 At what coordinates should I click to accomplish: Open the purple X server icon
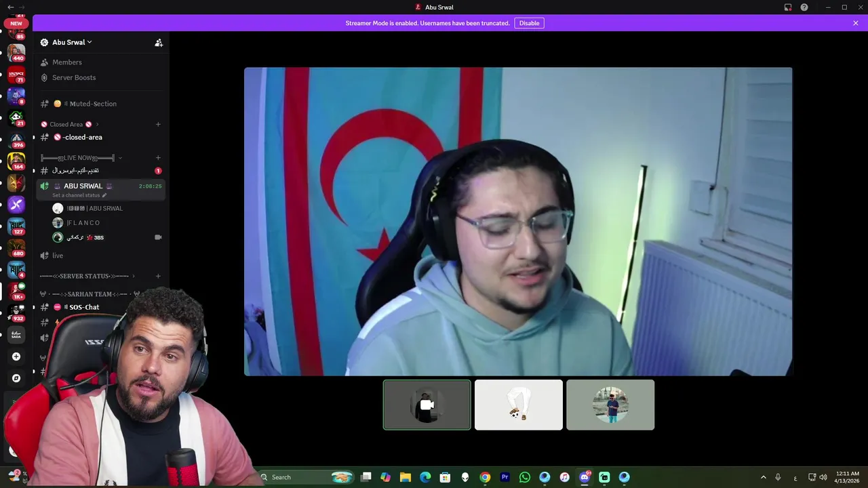click(x=16, y=205)
